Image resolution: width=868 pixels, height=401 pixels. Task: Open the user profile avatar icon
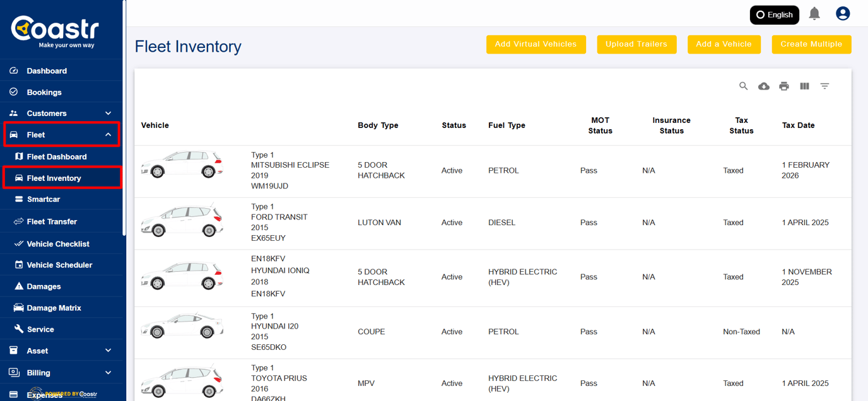point(842,14)
